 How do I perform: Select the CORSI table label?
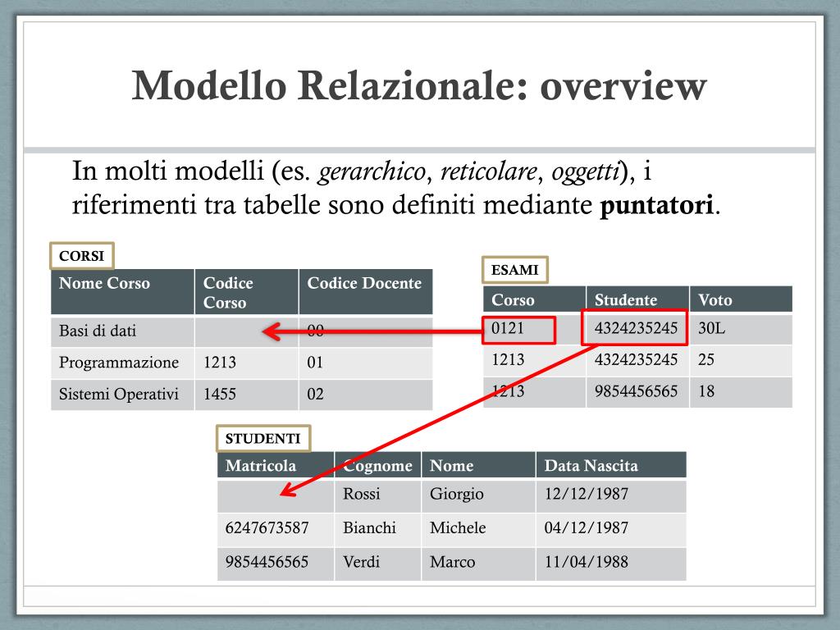[x=82, y=256]
